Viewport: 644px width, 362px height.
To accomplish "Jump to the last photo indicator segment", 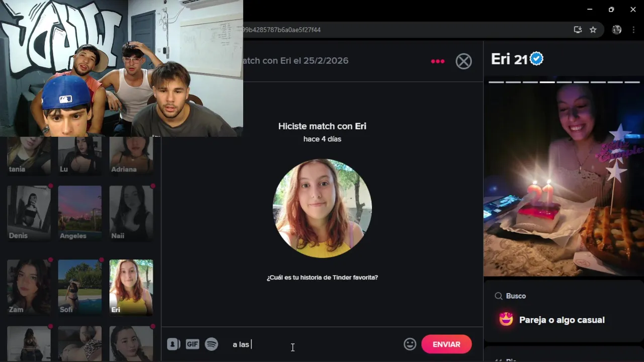I will pyautogui.click(x=632, y=82).
